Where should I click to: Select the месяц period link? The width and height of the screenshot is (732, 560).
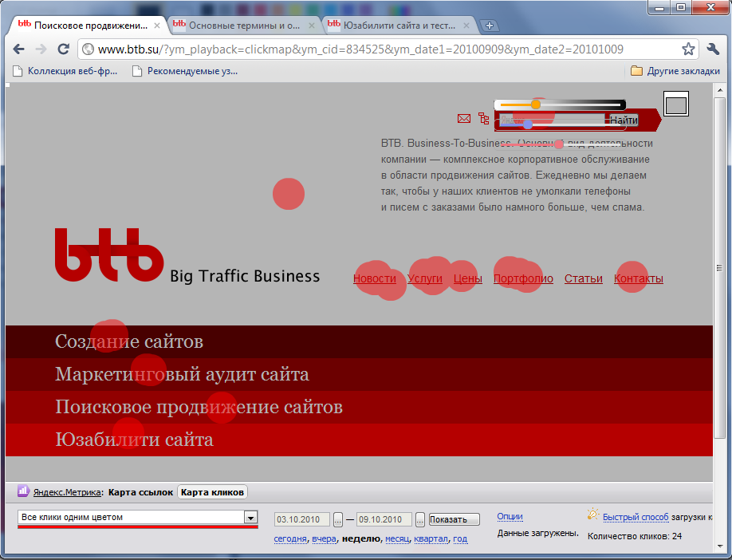click(x=397, y=538)
